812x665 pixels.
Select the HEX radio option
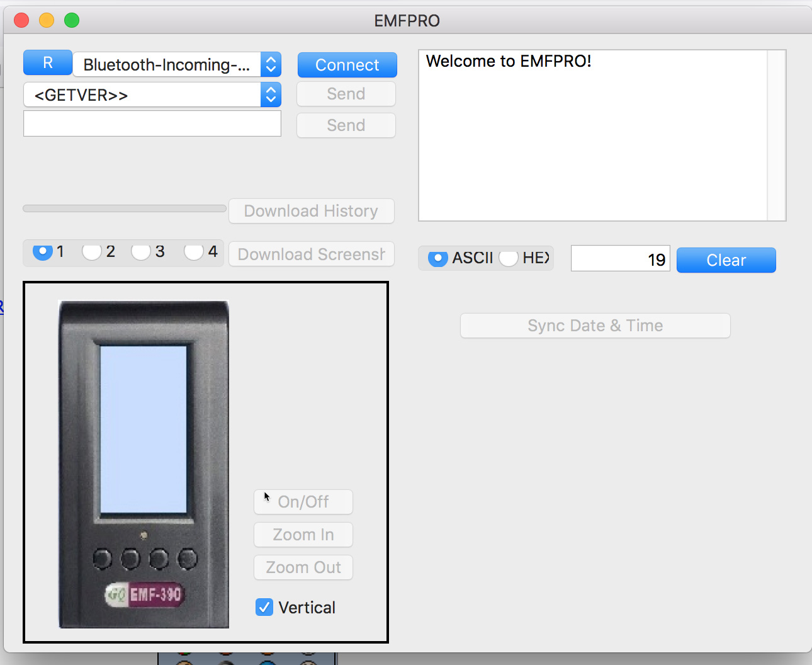pyautogui.click(x=509, y=258)
